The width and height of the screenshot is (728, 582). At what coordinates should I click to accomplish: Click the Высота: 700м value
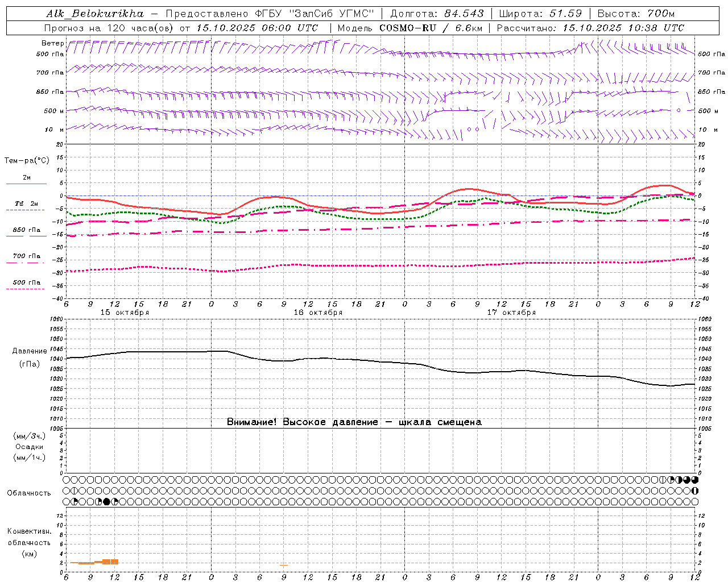pos(635,14)
